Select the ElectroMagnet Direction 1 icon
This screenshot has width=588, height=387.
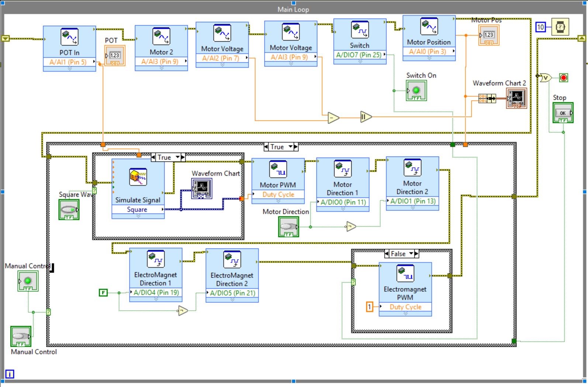click(156, 259)
